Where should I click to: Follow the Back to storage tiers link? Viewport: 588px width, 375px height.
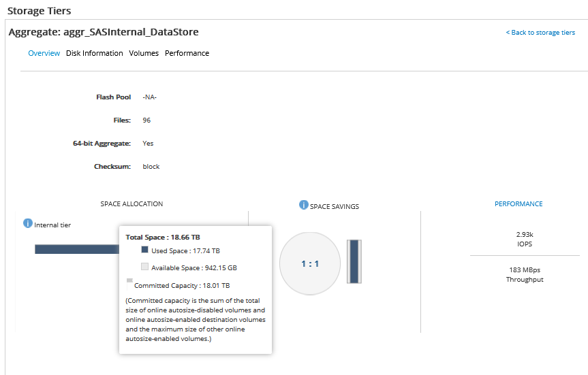click(540, 33)
